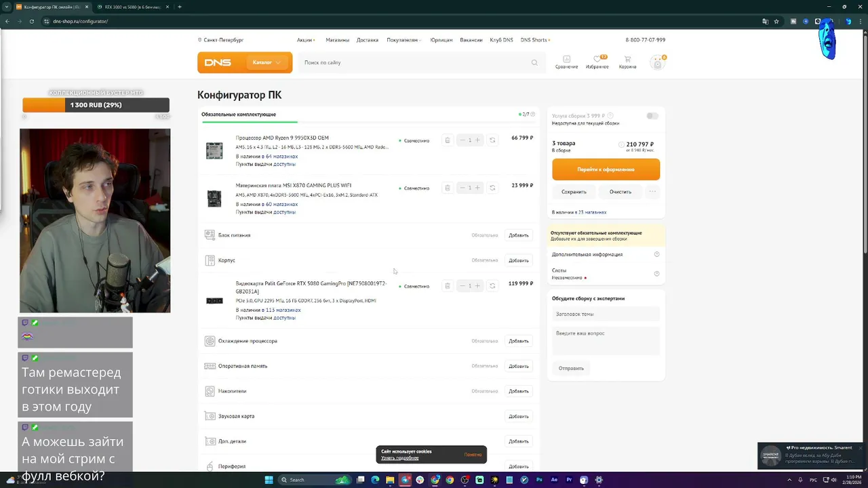868x488 pixels.
Task: Open the 64 магазинах link for processor
Action: pyautogui.click(x=281, y=157)
